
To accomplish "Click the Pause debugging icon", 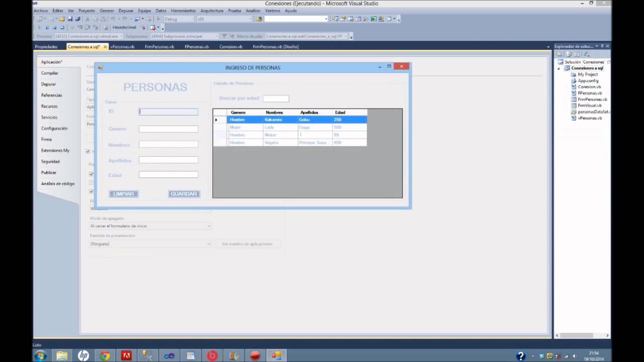I will pyautogui.click(x=47, y=27).
